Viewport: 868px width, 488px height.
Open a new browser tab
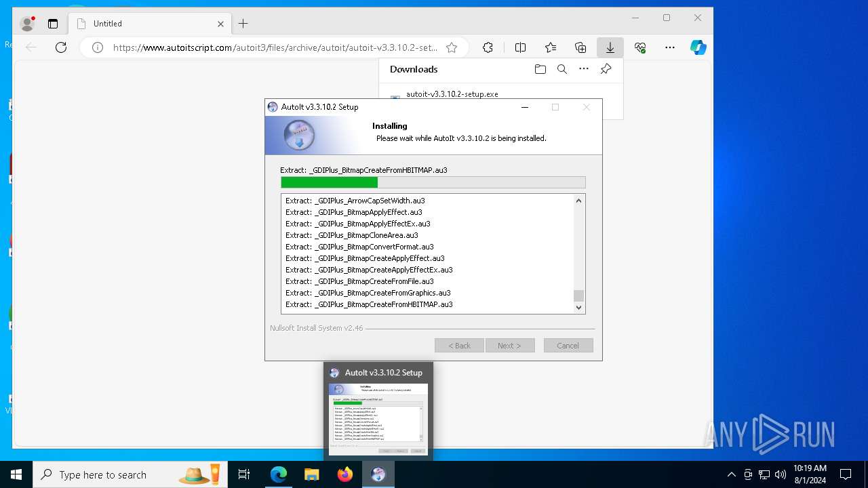[x=243, y=24]
